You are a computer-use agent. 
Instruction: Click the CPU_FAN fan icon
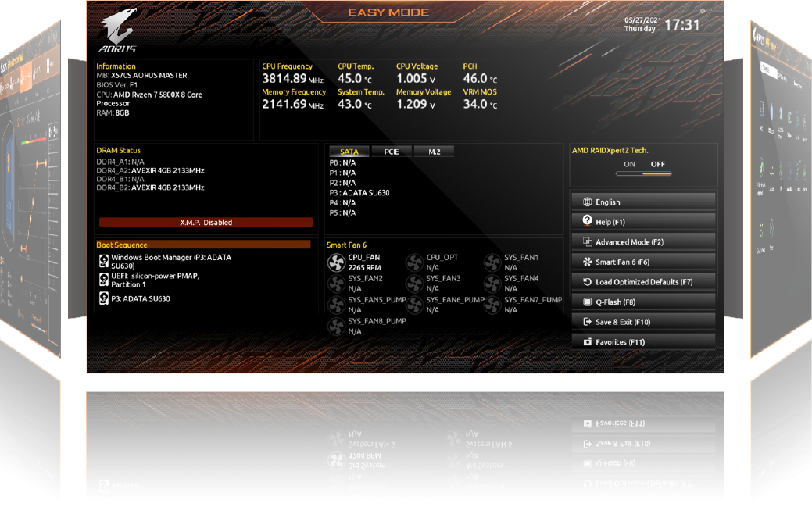[336, 263]
